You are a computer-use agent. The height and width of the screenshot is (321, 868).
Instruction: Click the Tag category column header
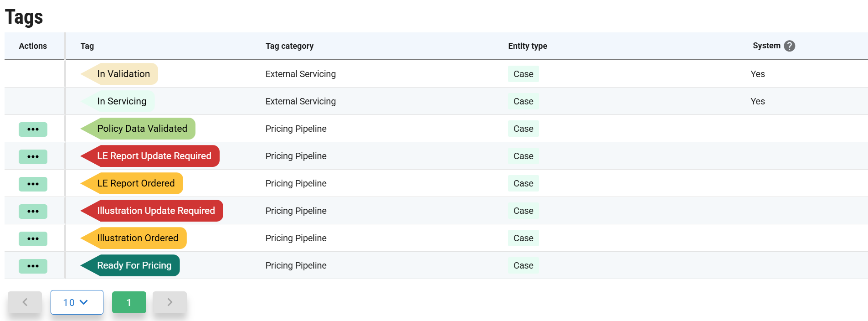click(289, 46)
